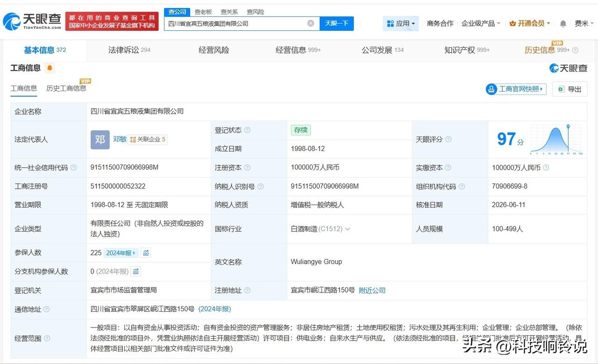Expand the 企业级产品 dropdown
This screenshot has height=364, width=598.
(481, 23)
